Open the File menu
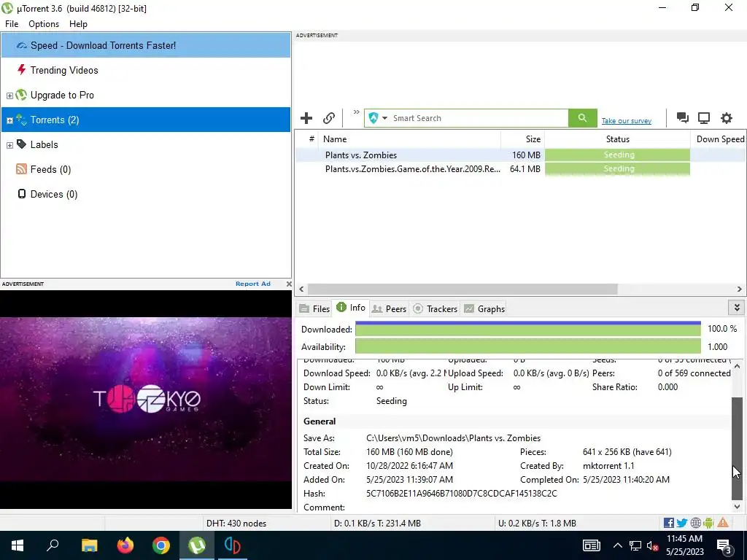 [12, 24]
